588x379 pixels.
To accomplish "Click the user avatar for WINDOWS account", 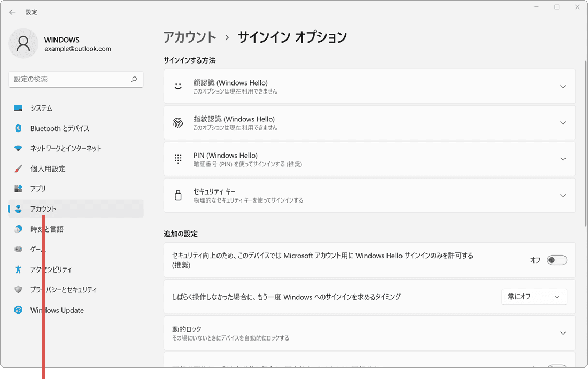I will coord(23,43).
